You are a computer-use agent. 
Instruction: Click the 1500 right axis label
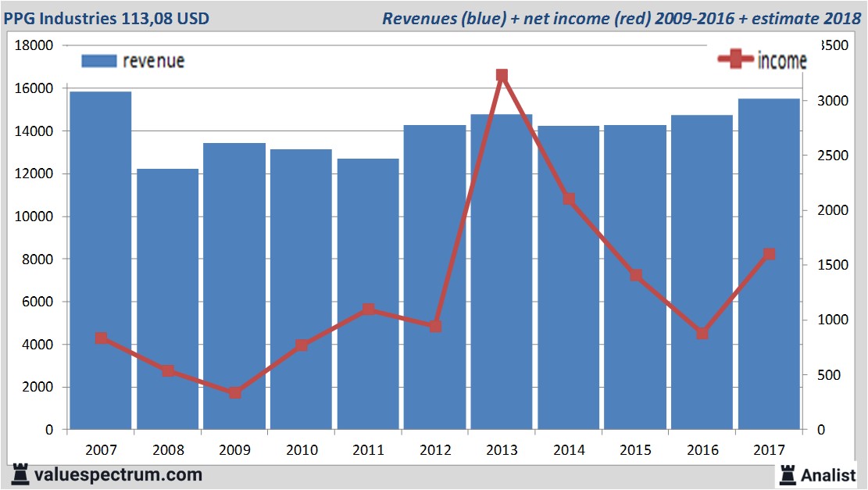click(x=833, y=265)
